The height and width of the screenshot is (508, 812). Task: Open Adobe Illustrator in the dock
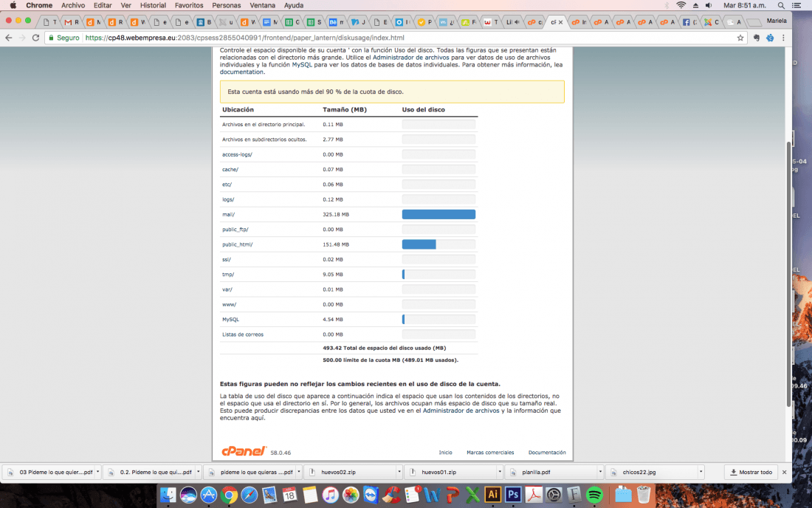(x=492, y=495)
